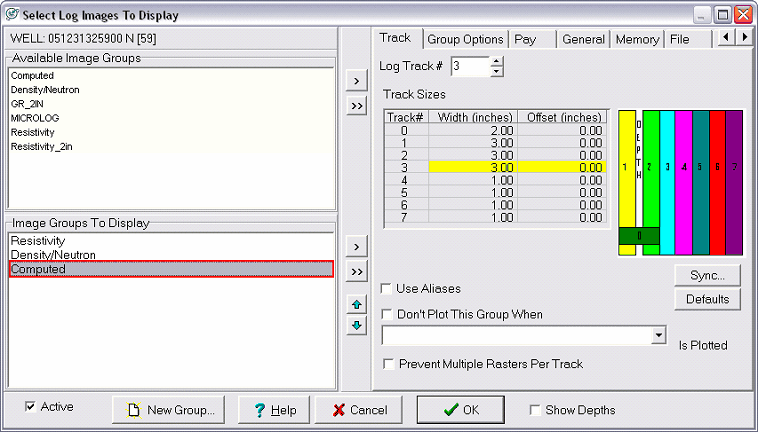Enable the Use Aliases checkbox

386,289
